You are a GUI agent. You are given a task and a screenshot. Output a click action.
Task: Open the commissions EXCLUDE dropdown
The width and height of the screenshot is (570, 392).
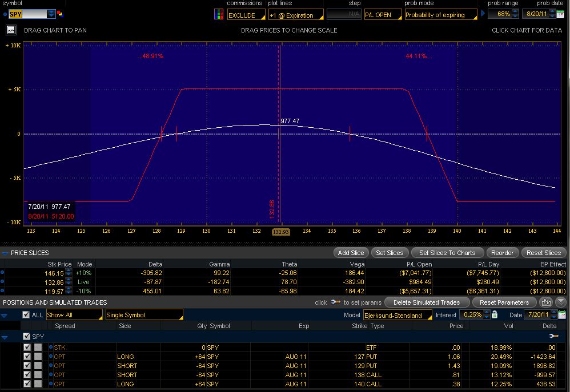(x=246, y=15)
